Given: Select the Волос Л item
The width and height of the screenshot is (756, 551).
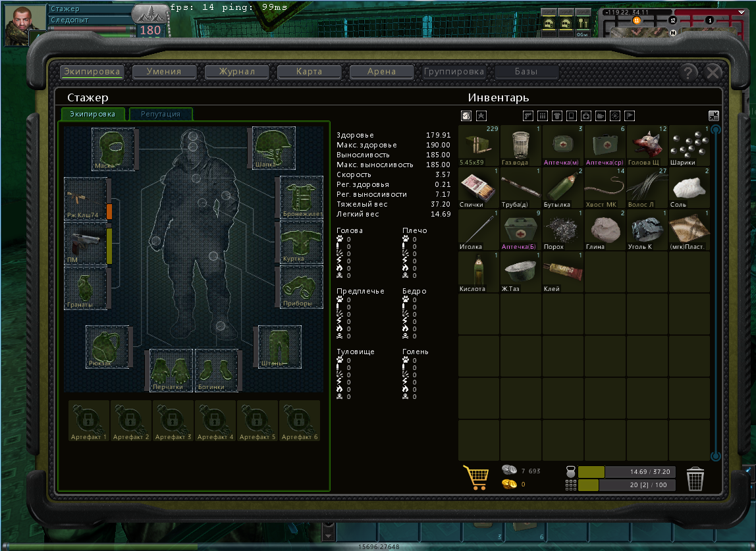Looking at the screenshot, I should pos(647,188).
